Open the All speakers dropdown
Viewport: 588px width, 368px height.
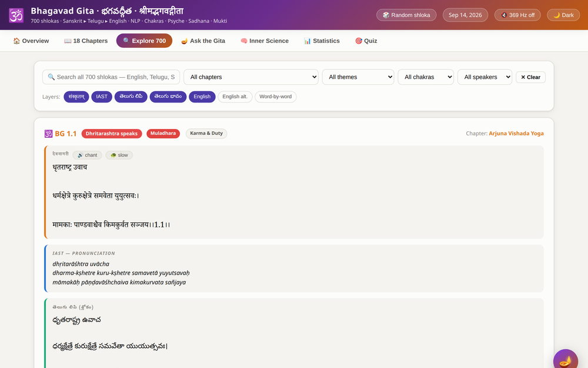coord(485,77)
